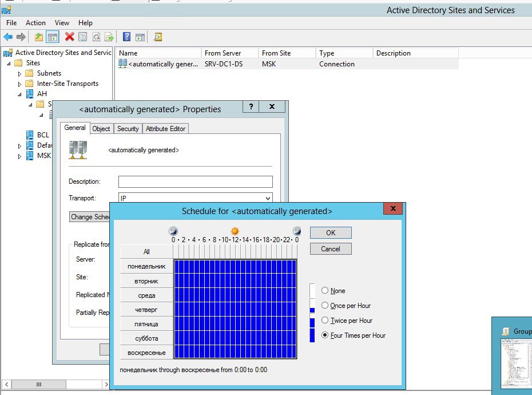Click the right moon icon in schedule
532x395 pixels.
click(x=297, y=231)
